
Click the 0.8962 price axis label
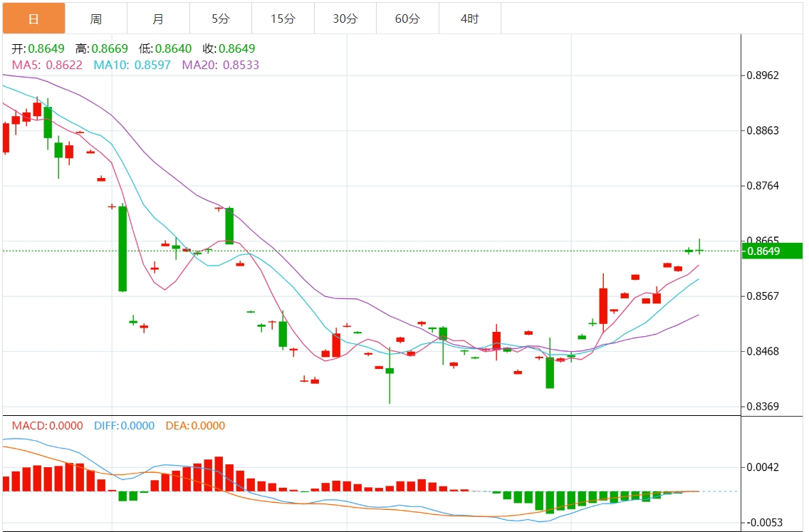pos(763,75)
